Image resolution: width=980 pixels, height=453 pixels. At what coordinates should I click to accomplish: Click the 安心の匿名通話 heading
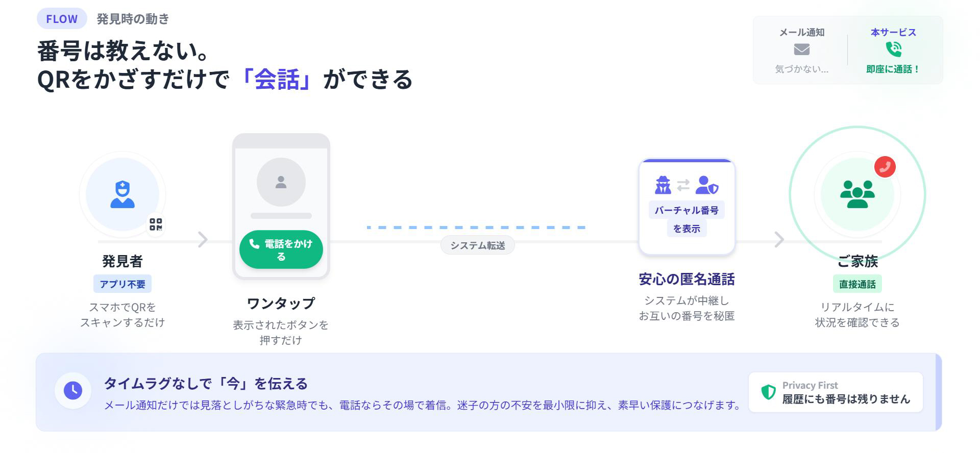(x=687, y=279)
